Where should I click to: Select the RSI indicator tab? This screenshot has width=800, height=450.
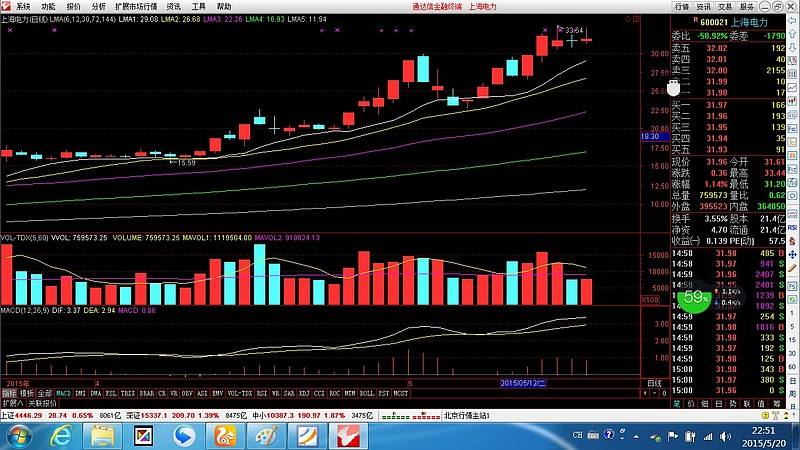coord(261,393)
